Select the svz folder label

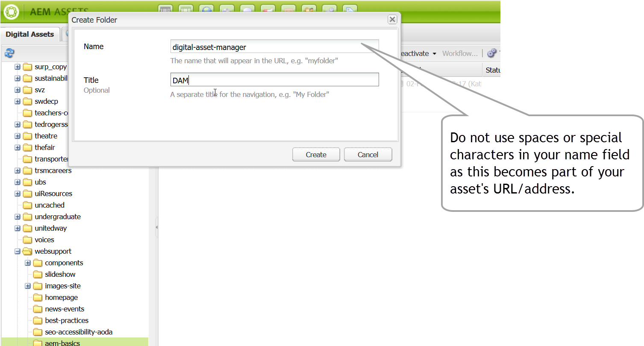tap(40, 90)
